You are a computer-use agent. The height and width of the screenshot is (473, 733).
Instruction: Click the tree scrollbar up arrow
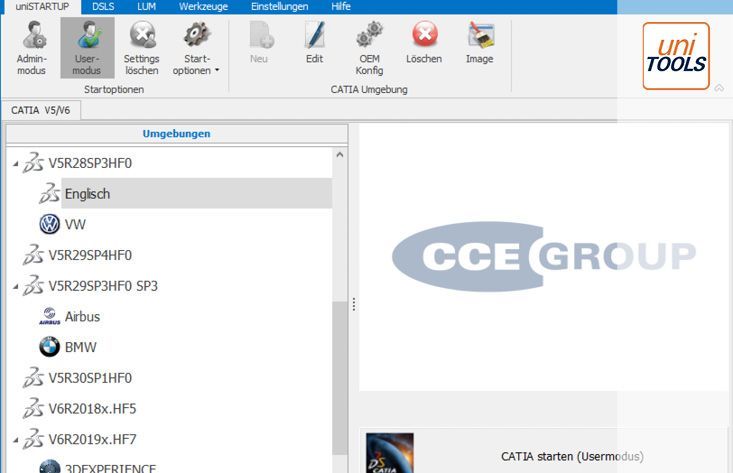(x=340, y=155)
